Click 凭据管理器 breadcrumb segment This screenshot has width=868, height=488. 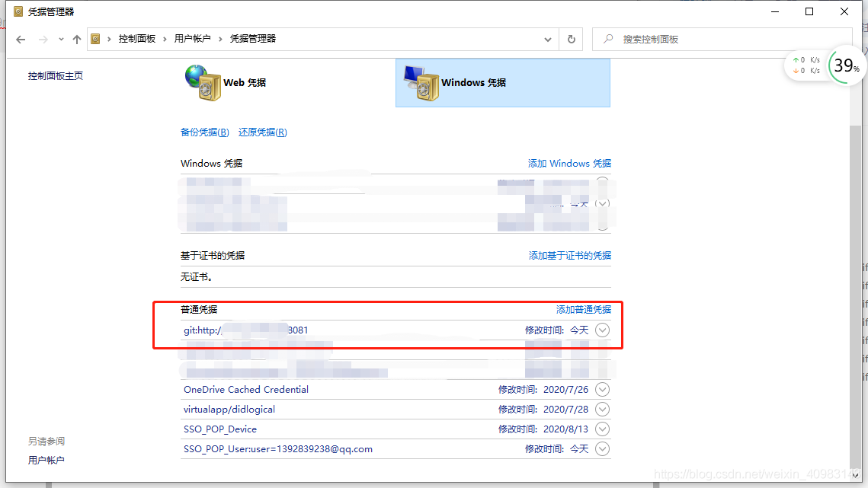253,39
